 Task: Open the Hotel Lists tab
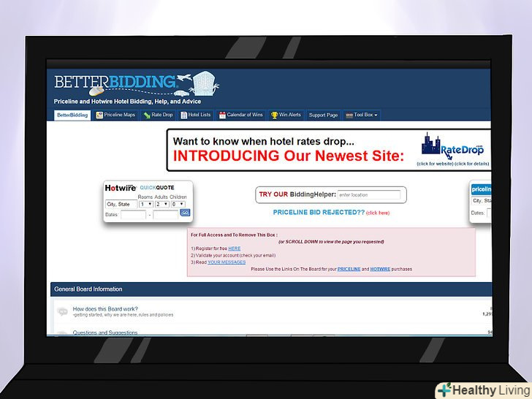click(x=196, y=115)
